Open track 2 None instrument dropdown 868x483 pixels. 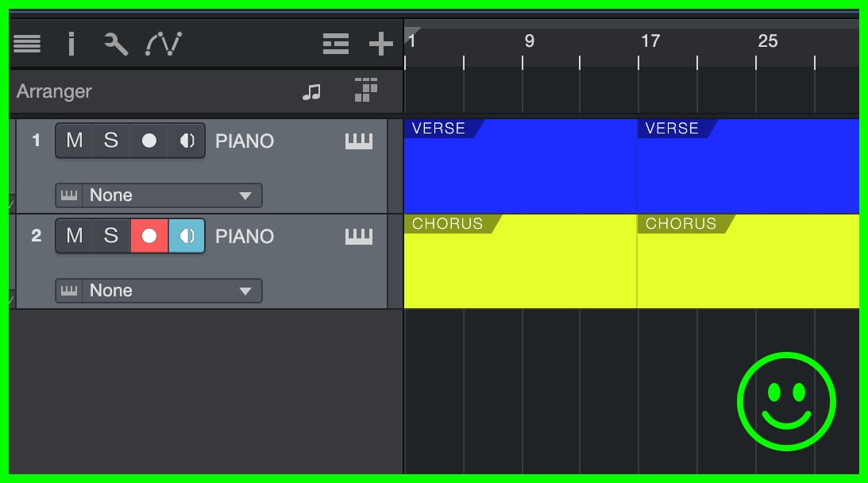[158, 291]
